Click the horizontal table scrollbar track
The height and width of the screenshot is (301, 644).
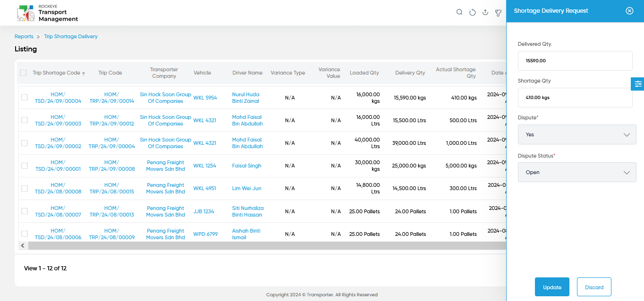[267, 246]
